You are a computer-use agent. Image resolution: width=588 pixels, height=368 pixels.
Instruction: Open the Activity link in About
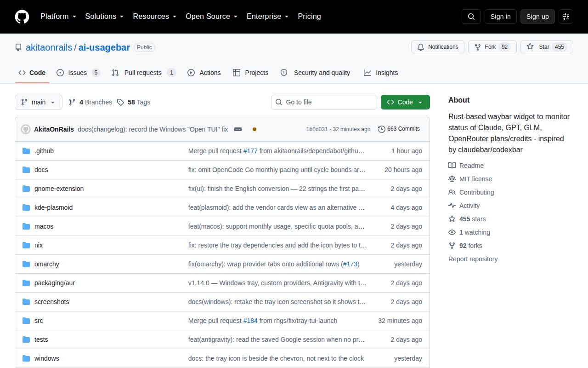point(464,206)
